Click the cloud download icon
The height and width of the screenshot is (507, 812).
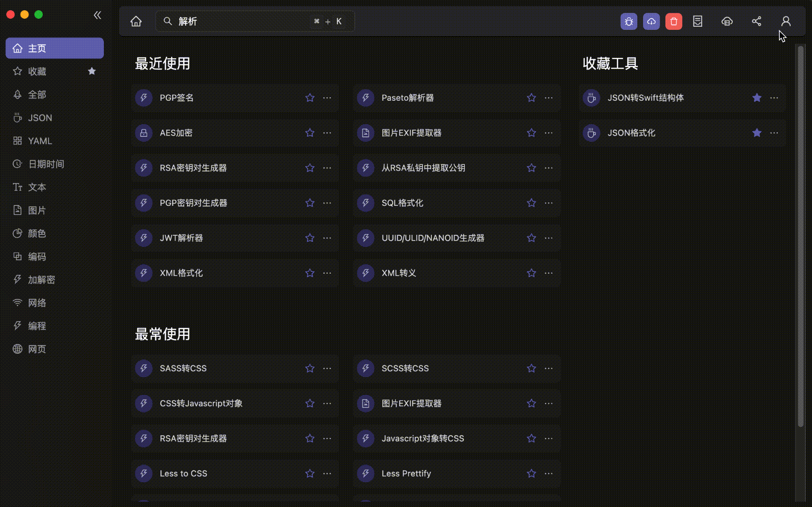651,21
